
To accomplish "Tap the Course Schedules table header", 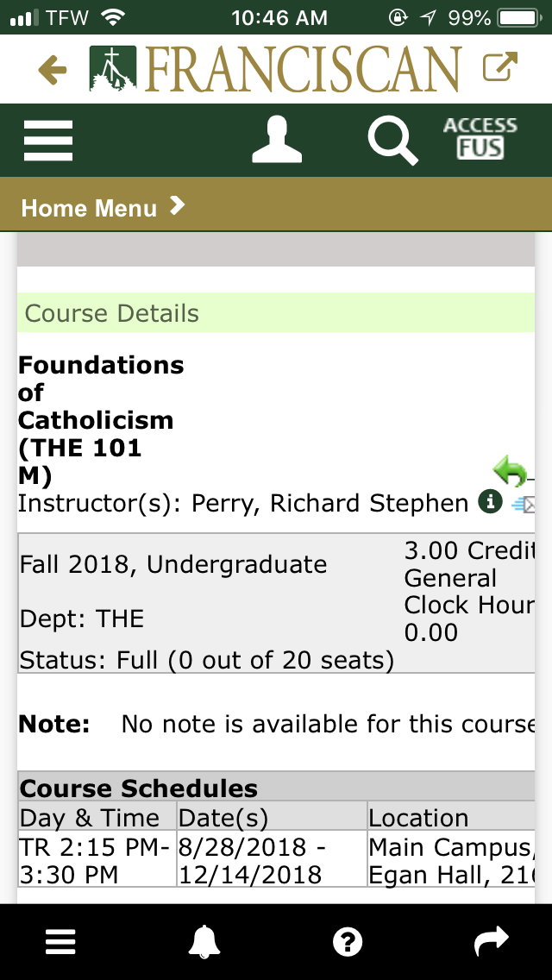I will coord(139,788).
